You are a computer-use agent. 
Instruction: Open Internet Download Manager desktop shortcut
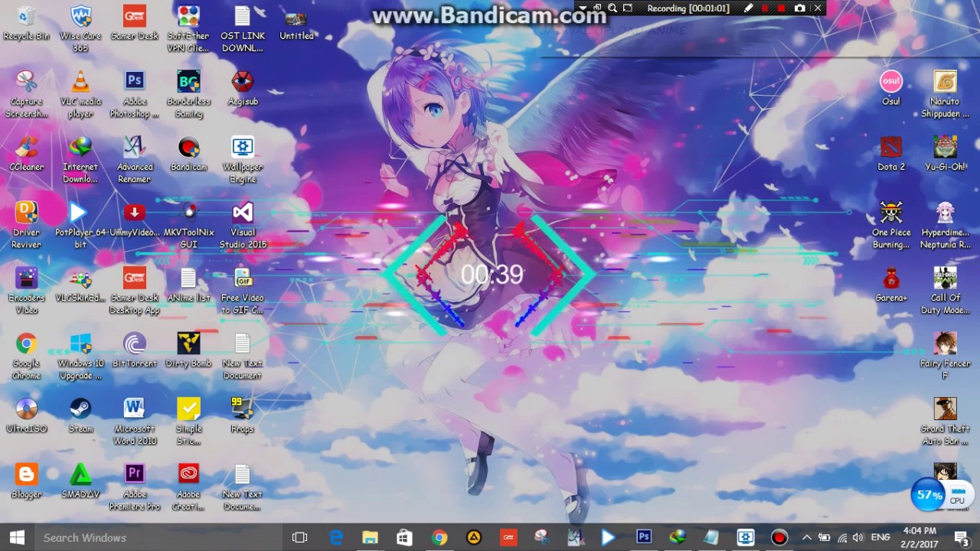80,160
